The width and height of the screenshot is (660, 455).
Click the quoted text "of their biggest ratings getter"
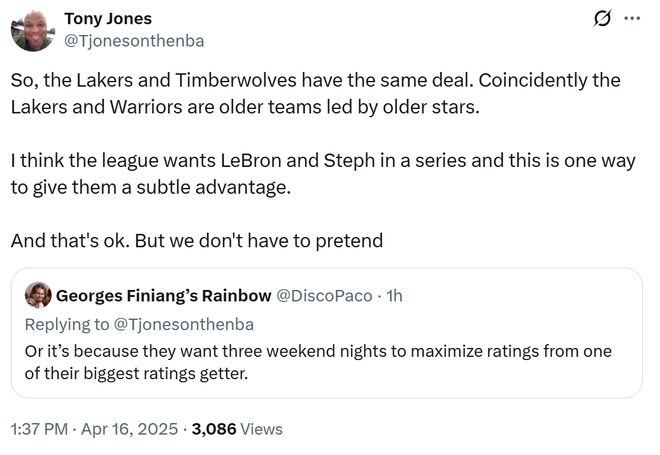tap(135, 373)
